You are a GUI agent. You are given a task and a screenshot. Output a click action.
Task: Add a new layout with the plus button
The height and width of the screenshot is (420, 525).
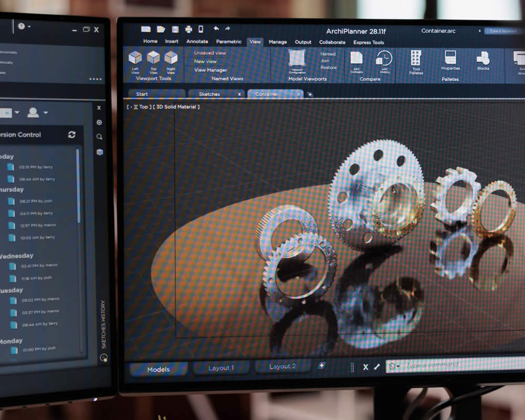click(x=321, y=365)
